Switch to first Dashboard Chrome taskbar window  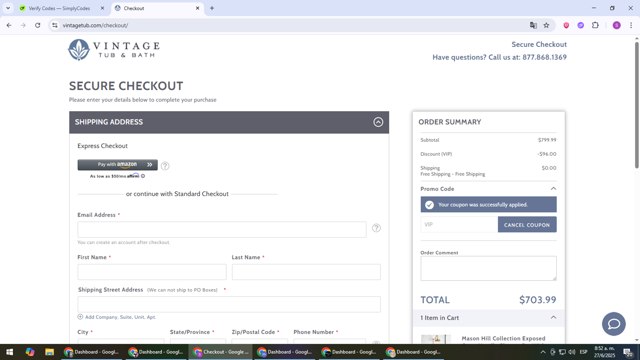[x=91, y=352]
